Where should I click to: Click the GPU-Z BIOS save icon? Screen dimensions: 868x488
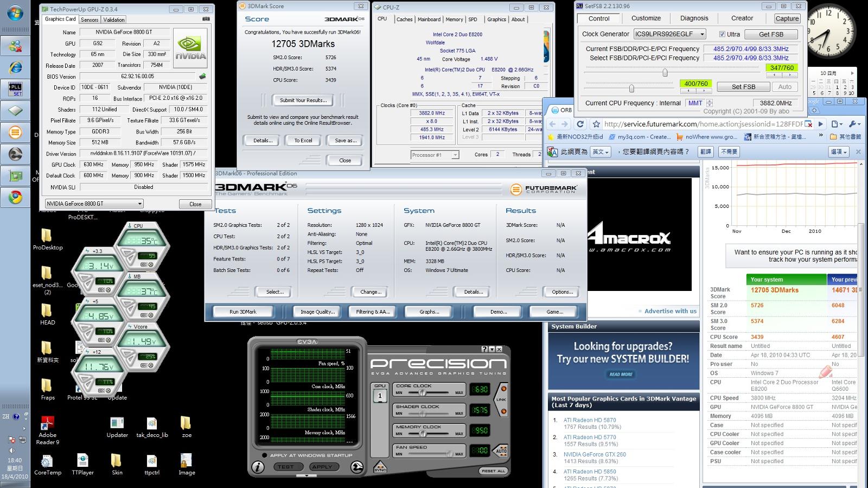point(202,77)
